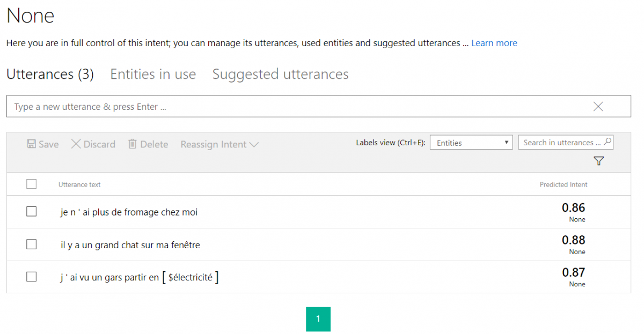The image size is (644, 334).
Task: Switch to the Utterances (3) tab
Action: [x=50, y=74]
